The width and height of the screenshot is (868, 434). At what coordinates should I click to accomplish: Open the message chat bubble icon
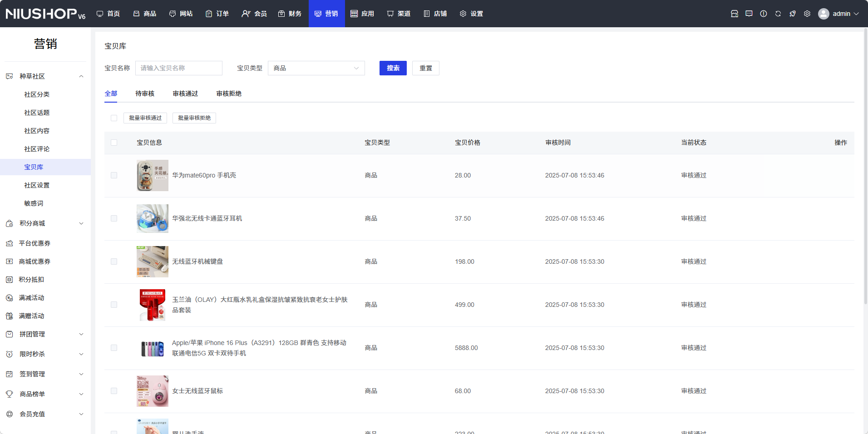749,14
